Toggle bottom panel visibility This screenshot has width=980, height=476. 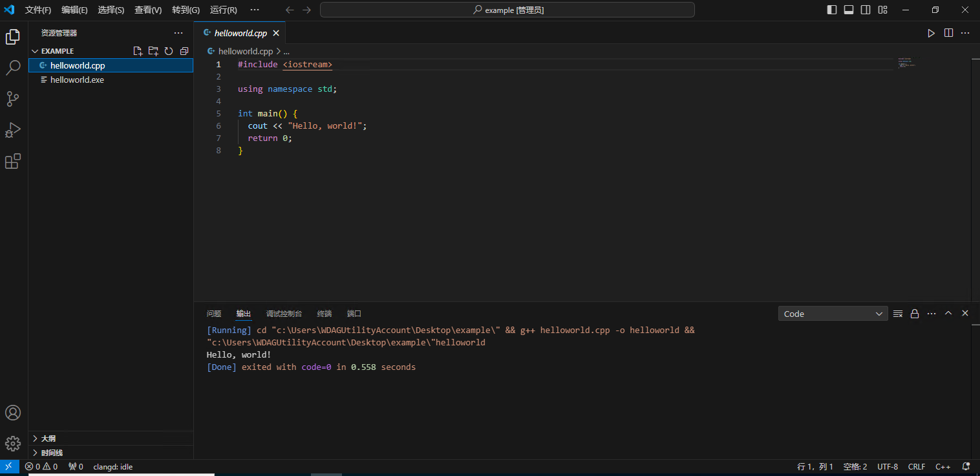[x=849, y=10]
